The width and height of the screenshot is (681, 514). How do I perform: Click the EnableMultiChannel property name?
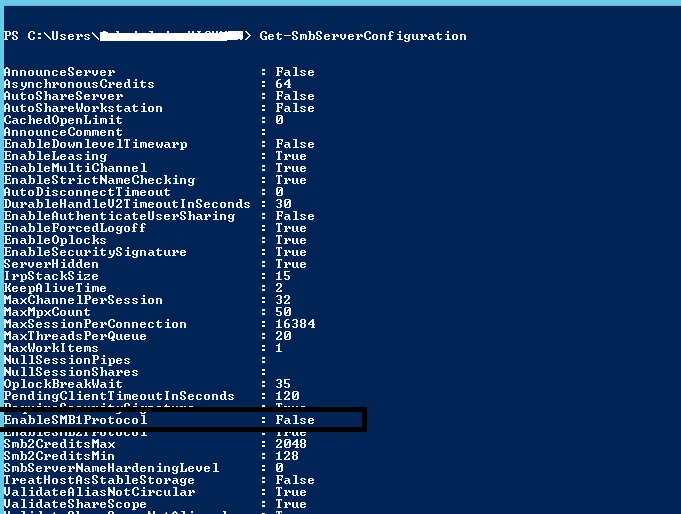click(x=75, y=168)
